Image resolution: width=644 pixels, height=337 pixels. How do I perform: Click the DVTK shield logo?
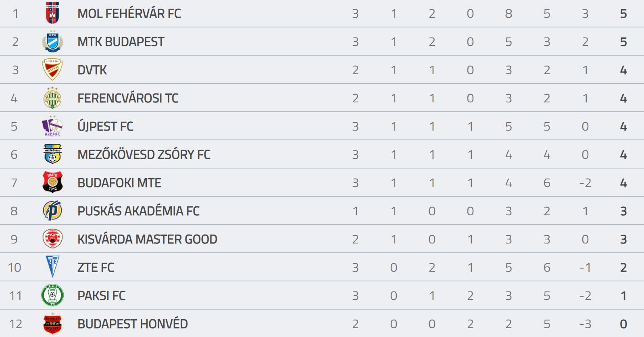pos(52,69)
